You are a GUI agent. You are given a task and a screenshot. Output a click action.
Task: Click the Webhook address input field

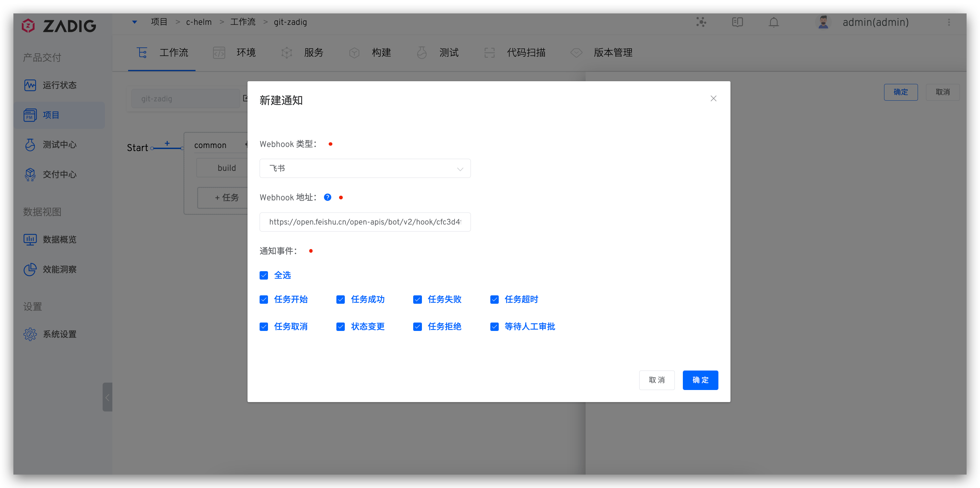point(365,222)
